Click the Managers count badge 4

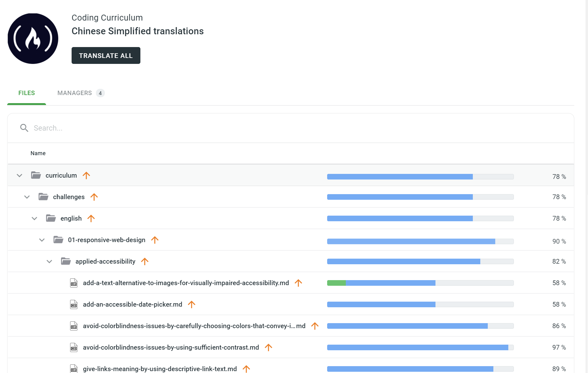click(x=100, y=93)
